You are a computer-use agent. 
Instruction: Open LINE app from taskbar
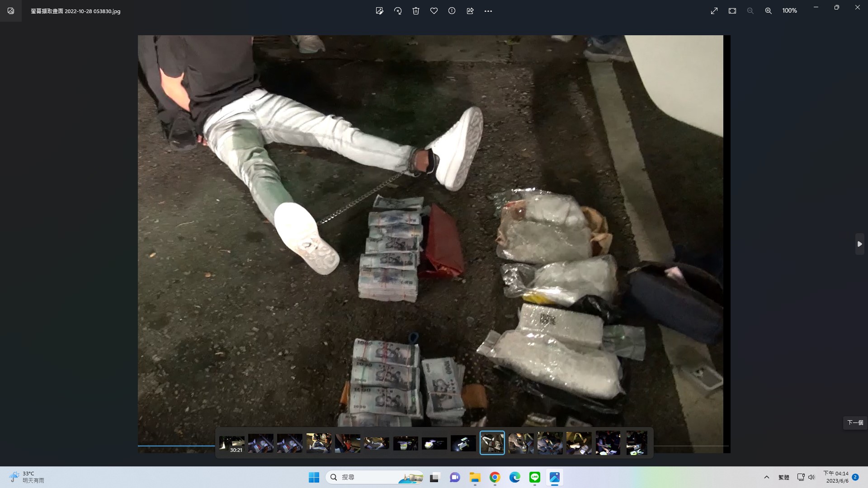(535, 477)
